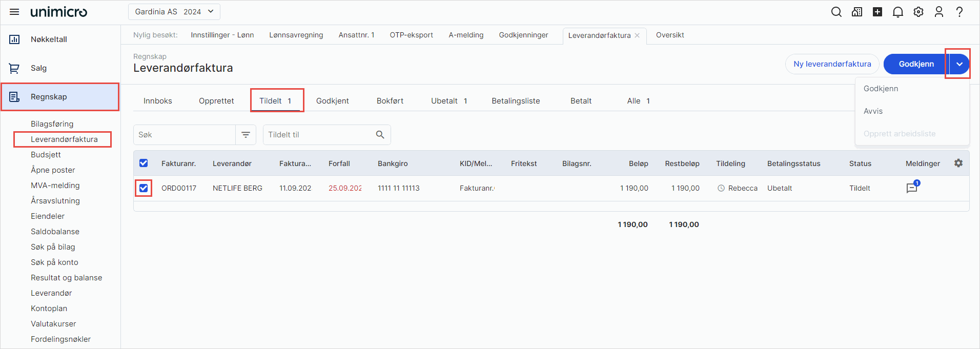Click the Tildelt til search field
Image resolution: width=980 pixels, height=349 pixels.
[319, 135]
